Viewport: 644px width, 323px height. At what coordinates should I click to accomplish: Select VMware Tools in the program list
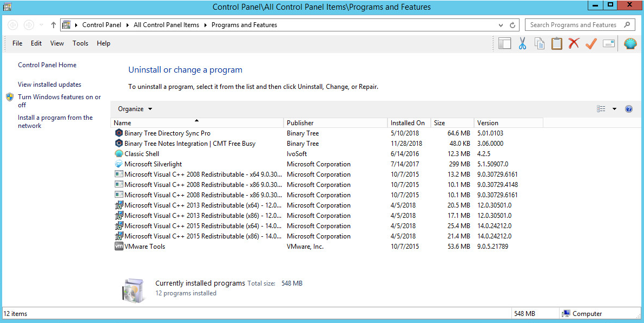coord(144,247)
